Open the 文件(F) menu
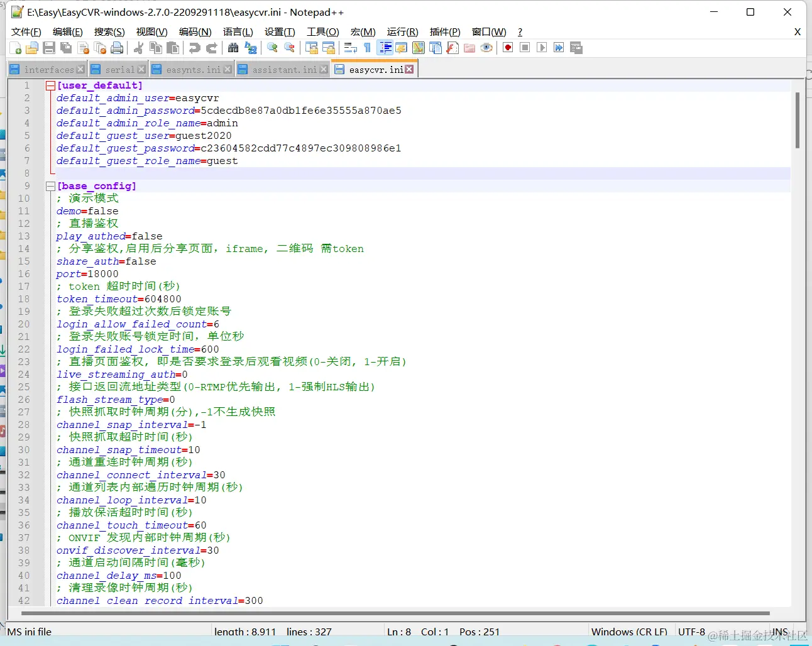The image size is (812, 646). tap(26, 32)
